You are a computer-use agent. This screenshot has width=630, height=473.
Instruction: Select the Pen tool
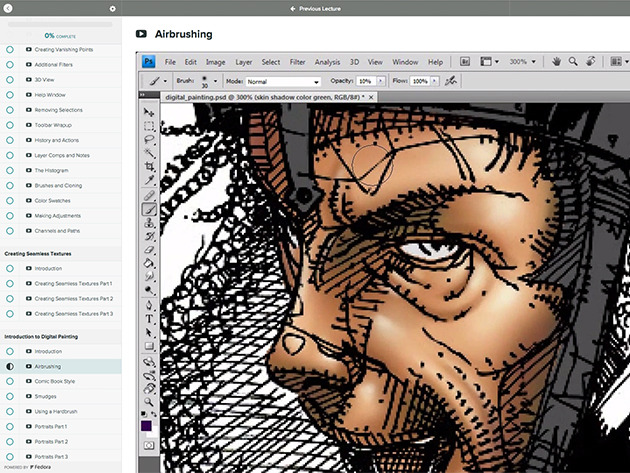click(x=149, y=305)
